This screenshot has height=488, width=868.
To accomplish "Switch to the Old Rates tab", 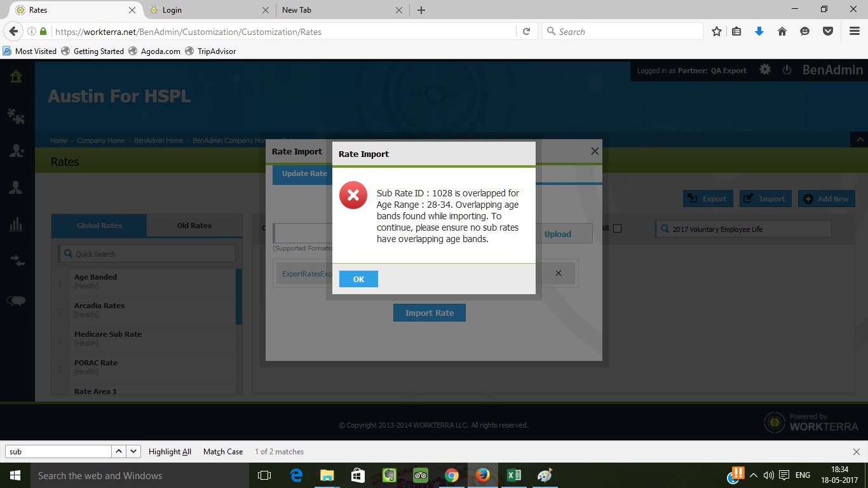I will tap(194, 226).
